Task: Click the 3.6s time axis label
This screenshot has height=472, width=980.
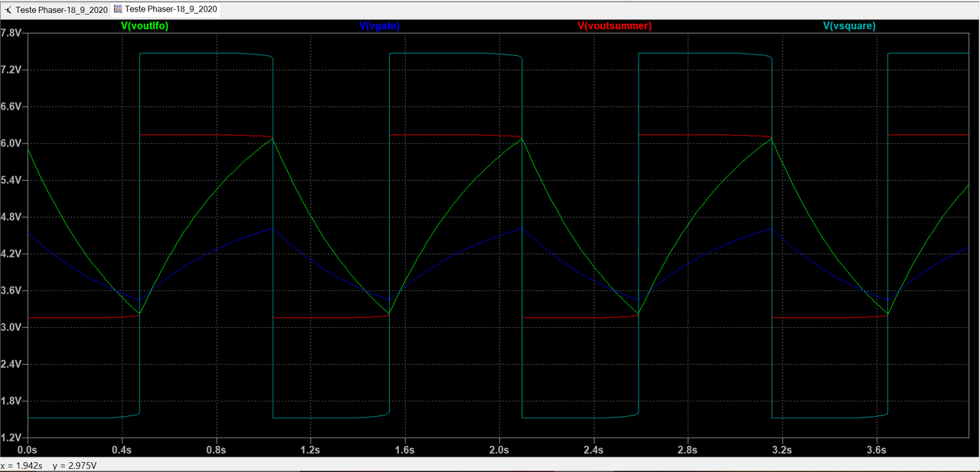Action: click(x=877, y=449)
